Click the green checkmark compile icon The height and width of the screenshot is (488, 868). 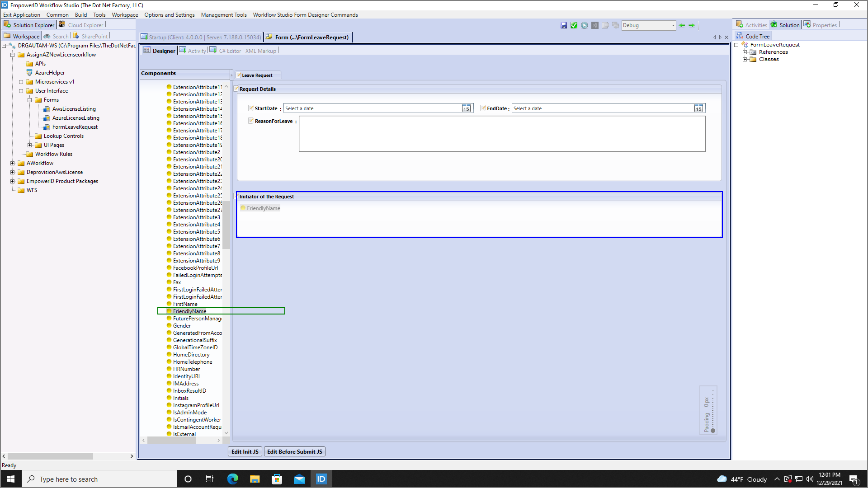pos(574,25)
